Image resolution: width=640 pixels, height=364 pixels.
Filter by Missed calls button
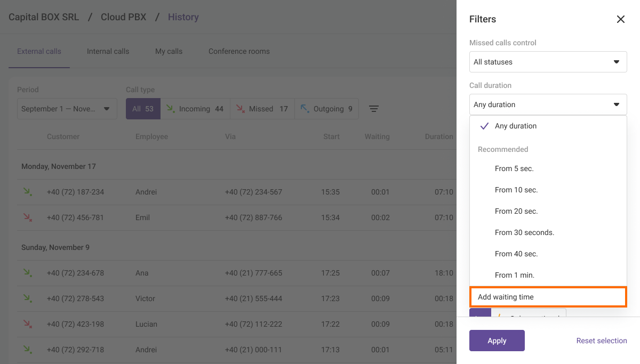(x=262, y=109)
